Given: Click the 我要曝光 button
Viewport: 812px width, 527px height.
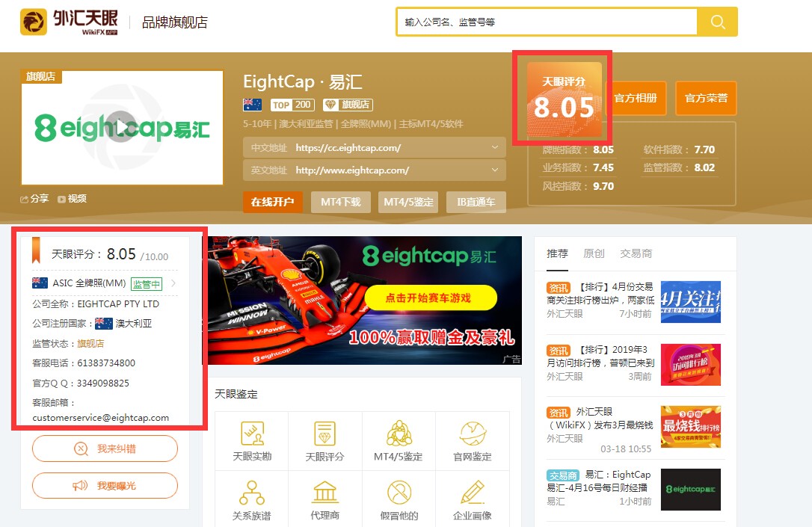Looking at the screenshot, I should (105, 486).
